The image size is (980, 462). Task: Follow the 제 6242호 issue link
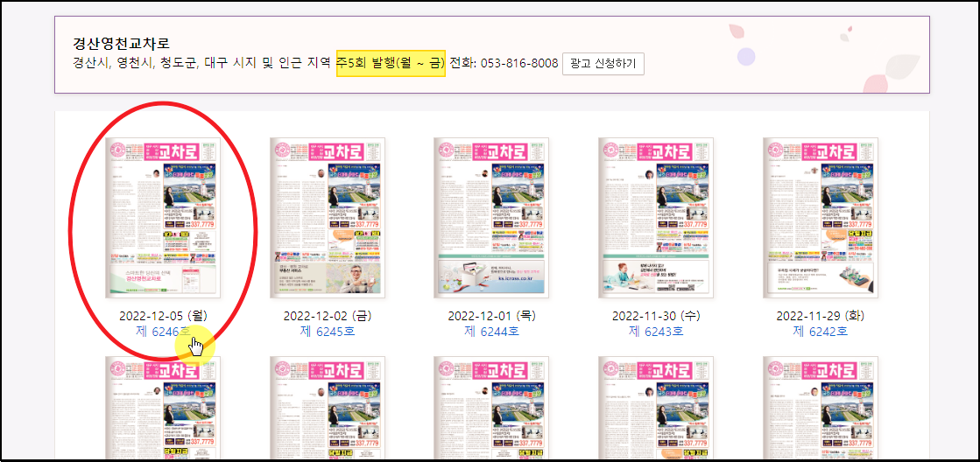coord(820,332)
